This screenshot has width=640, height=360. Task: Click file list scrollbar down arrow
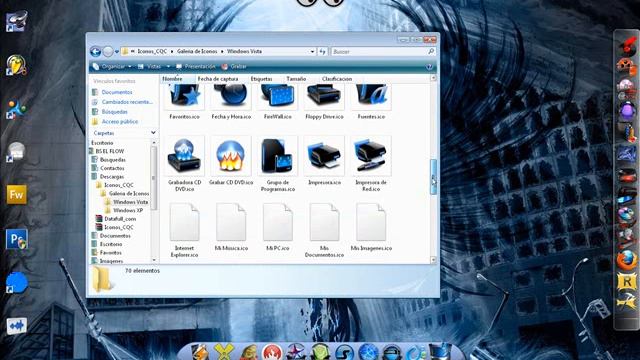point(433,260)
